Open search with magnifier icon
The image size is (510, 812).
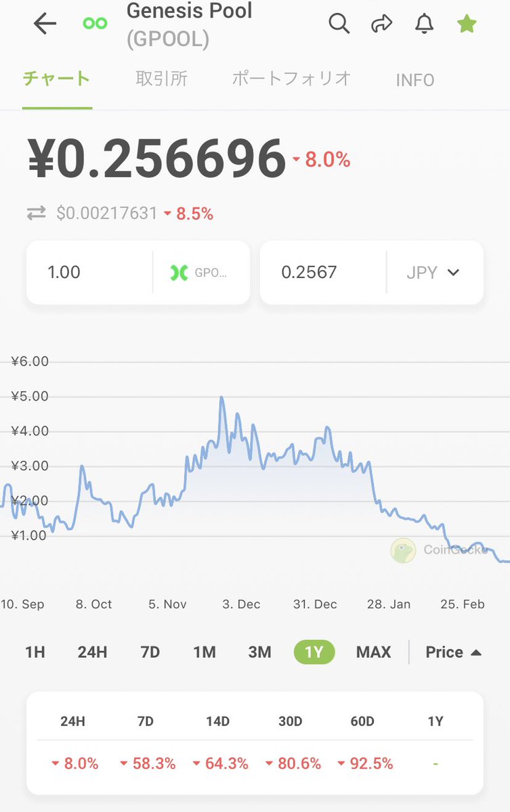(339, 24)
